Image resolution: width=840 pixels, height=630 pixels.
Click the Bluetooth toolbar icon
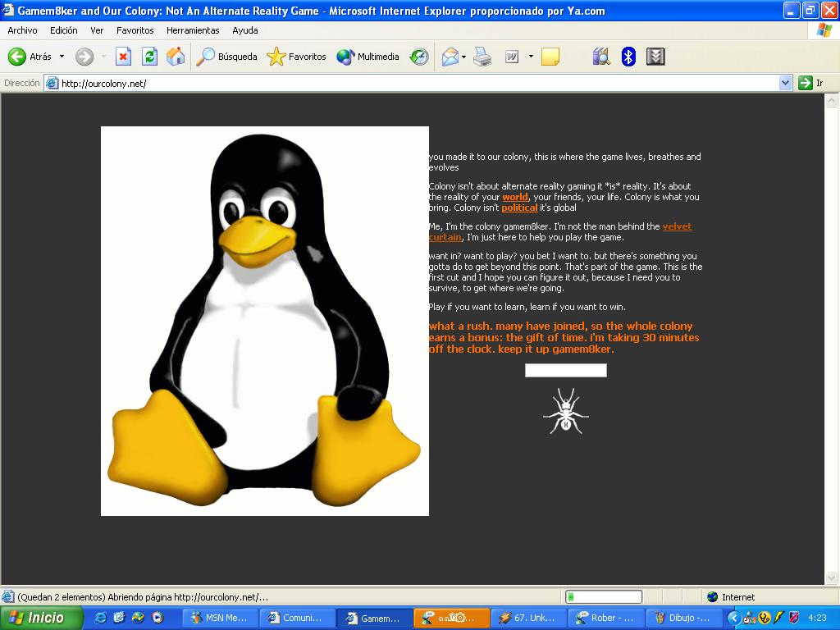[x=628, y=57]
